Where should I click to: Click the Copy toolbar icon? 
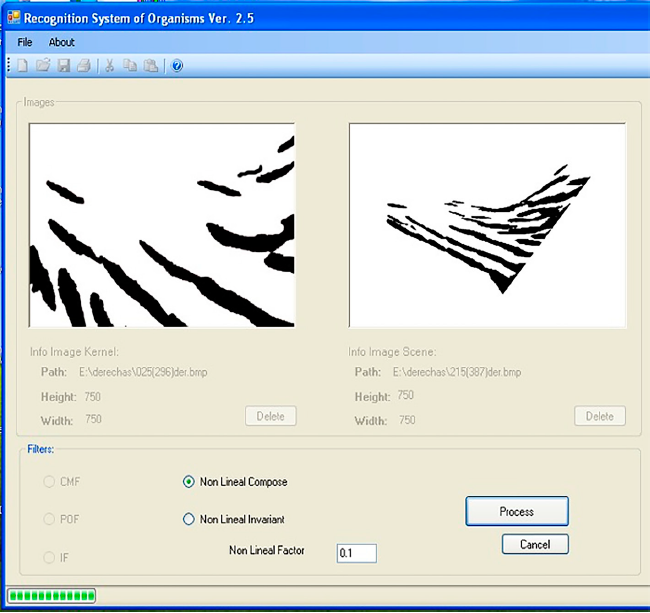tap(130, 66)
